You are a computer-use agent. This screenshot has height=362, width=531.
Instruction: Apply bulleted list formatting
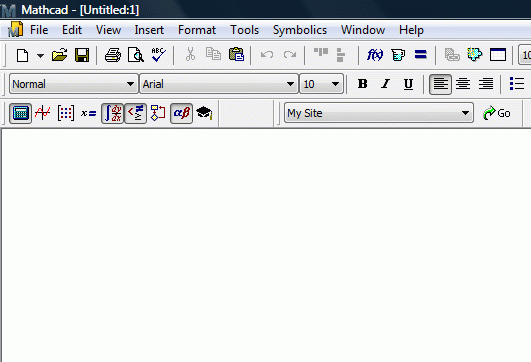click(x=517, y=84)
